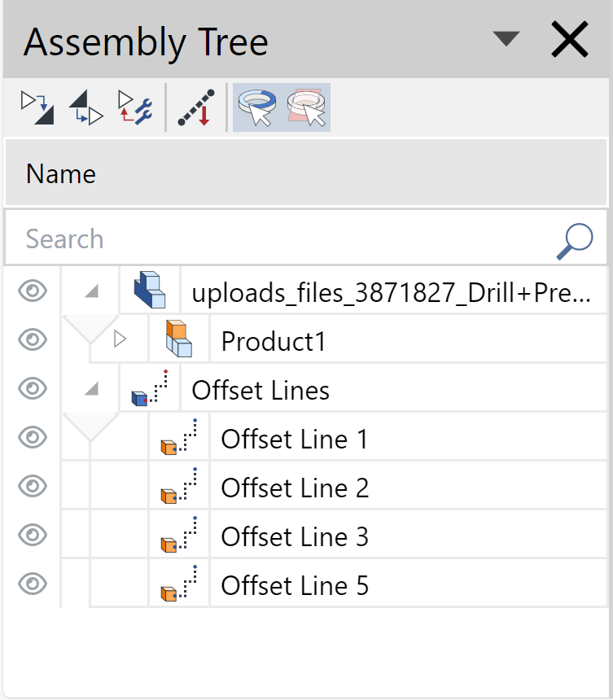Close the Assembly Tree panel

coord(570,39)
